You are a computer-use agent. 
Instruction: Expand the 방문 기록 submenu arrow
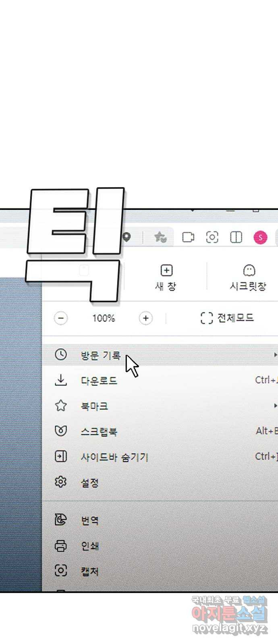pyautogui.click(x=275, y=355)
